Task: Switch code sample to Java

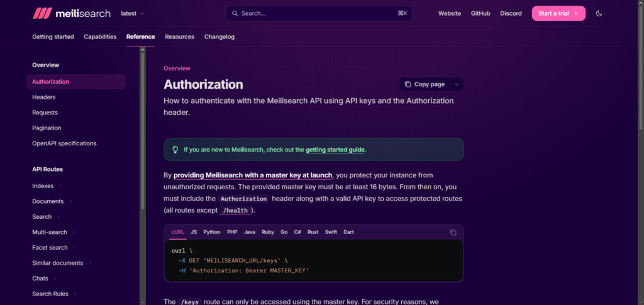Action: click(249, 232)
